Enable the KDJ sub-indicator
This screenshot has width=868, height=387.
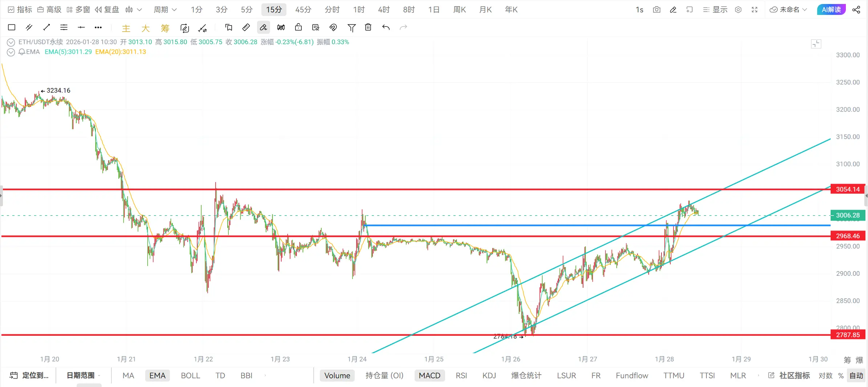pyautogui.click(x=489, y=375)
